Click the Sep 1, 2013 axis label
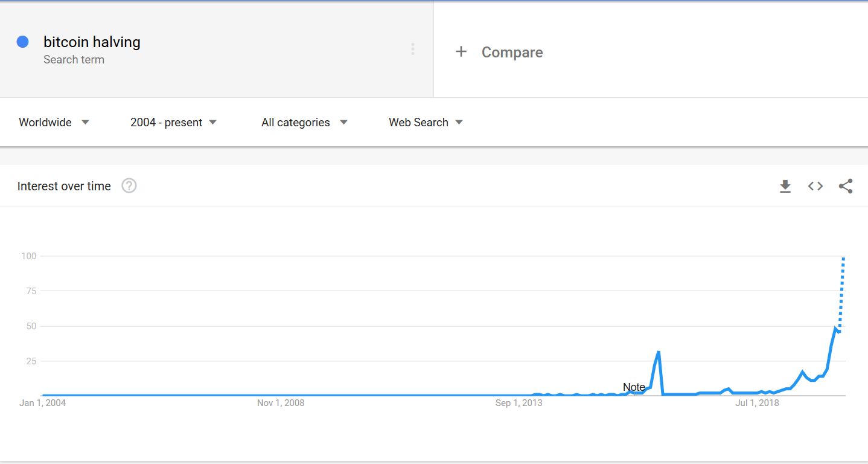Viewport: 868px width, 464px height. click(x=519, y=403)
